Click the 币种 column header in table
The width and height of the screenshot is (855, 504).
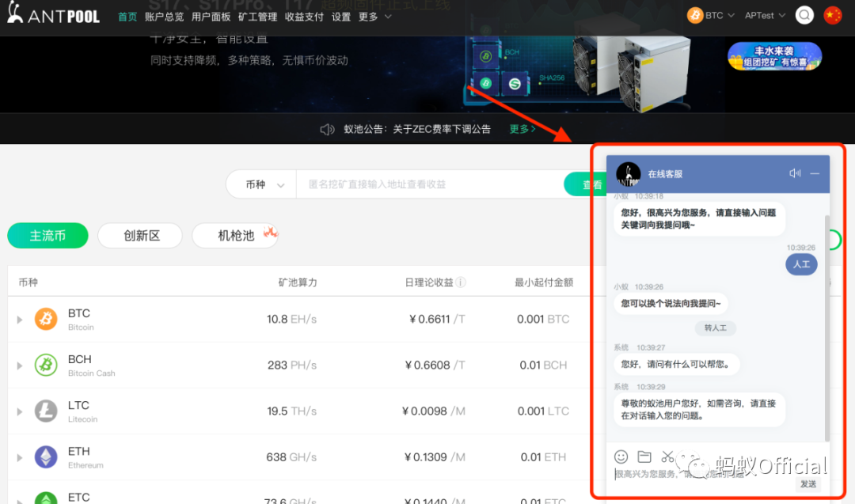pos(28,282)
